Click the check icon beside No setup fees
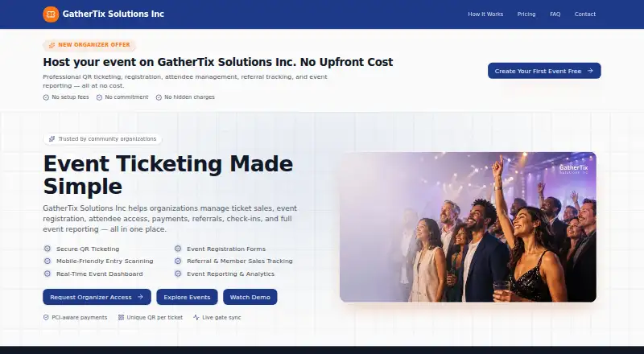 pyautogui.click(x=46, y=97)
